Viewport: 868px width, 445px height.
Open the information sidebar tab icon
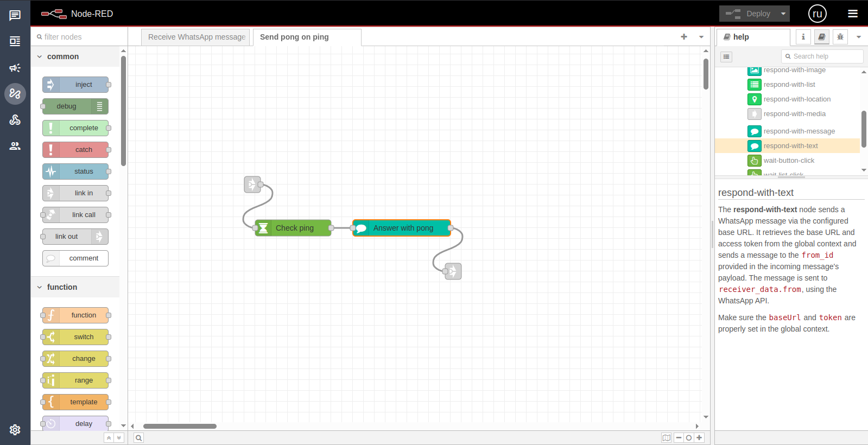pyautogui.click(x=803, y=37)
